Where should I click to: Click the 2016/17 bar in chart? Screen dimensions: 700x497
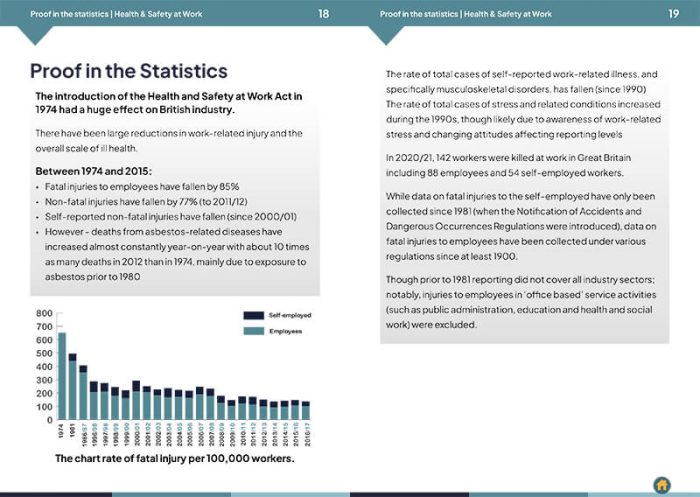click(306, 410)
